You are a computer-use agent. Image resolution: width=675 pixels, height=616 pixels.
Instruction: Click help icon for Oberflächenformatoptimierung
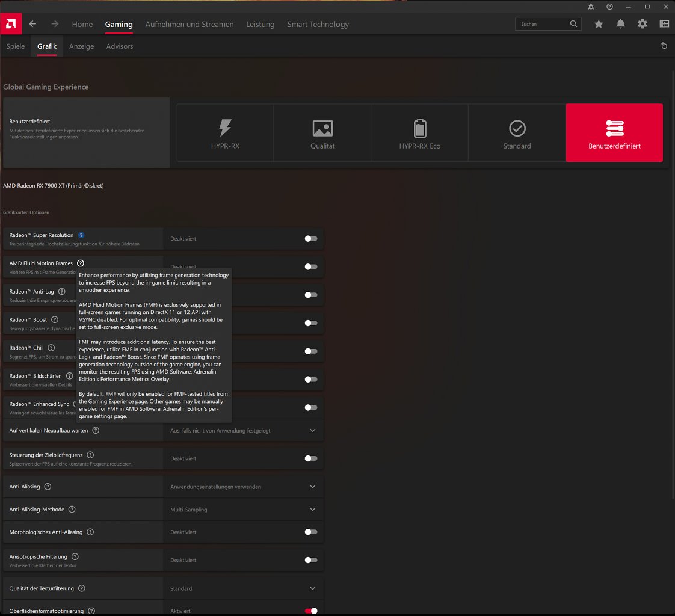coord(91,611)
